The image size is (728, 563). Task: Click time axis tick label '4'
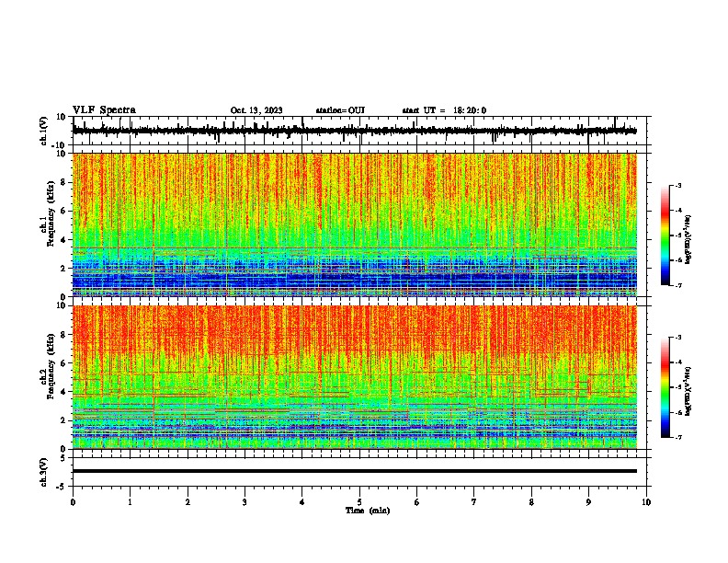pyautogui.click(x=302, y=502)
